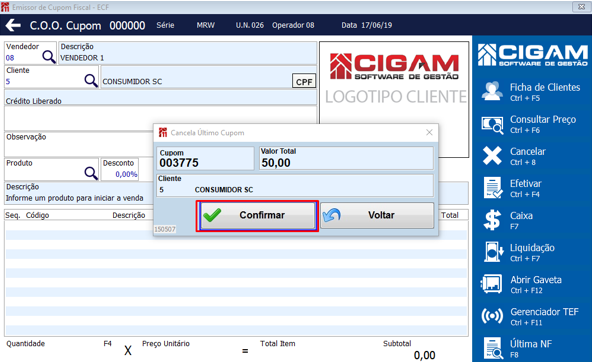Select Cancelar Ctrl+8 menu label
Screen dimensions: 592x362
527,156
